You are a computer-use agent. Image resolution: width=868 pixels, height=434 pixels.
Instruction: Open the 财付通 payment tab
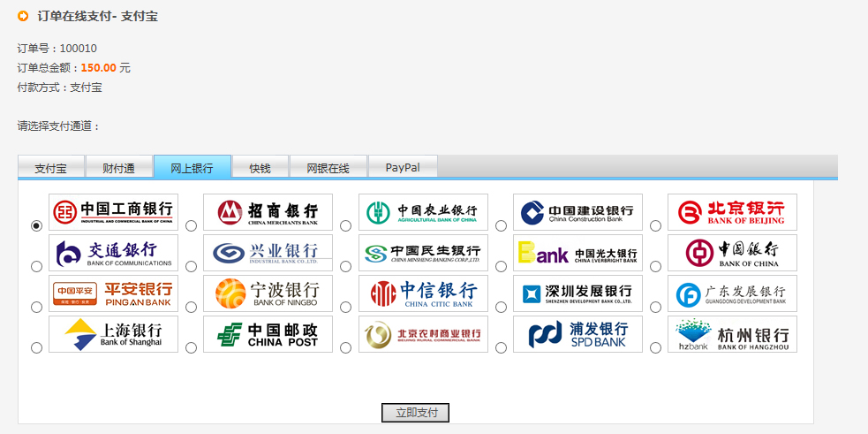pos(118,168)
